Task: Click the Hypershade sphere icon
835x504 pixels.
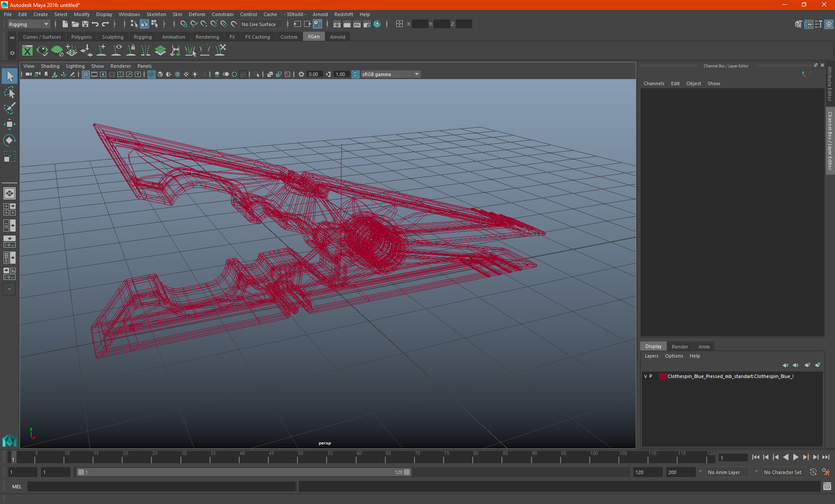Action: coord(377,24)
